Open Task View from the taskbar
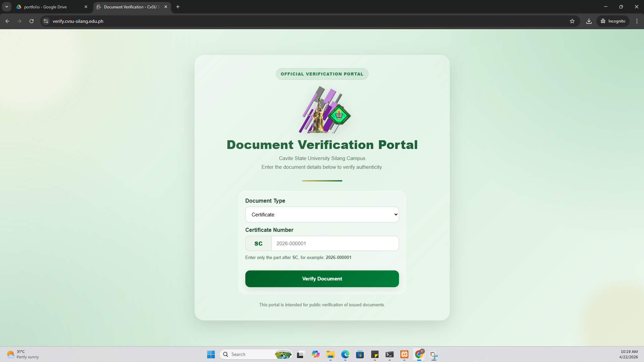This screenshot has height=362, width=644. [x=300, y=354]
